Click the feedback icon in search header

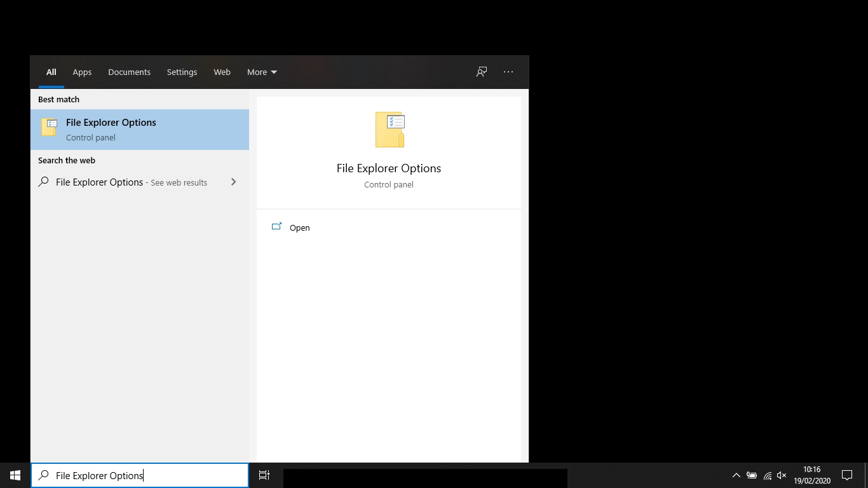click(482, 72)
